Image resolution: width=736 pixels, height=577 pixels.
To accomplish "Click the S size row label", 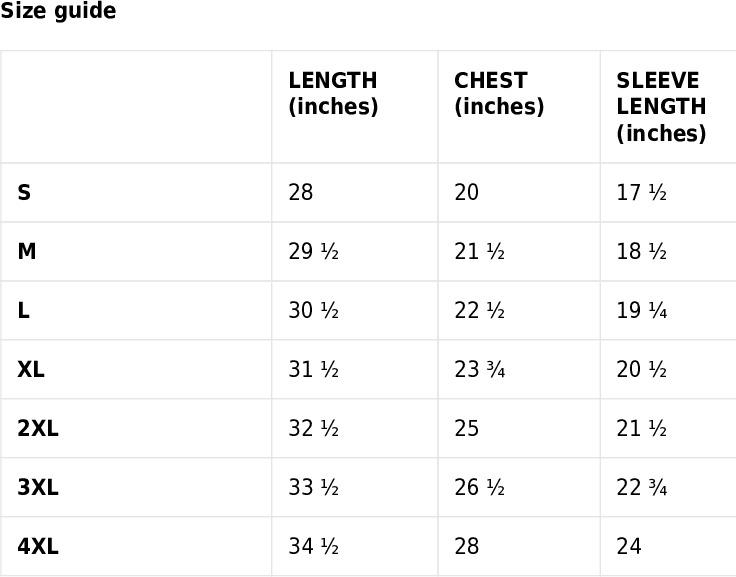I will [x=24, y=192].
